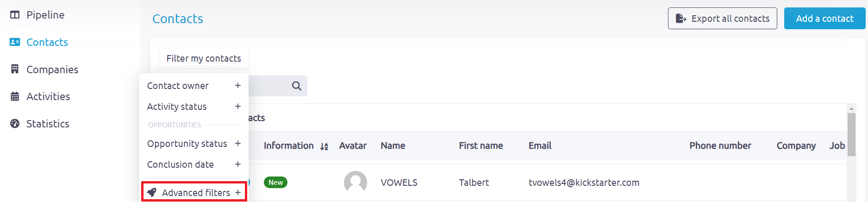Click the Contacts card icon in sidebar
The image size is (868, 202).
coord(15,42)
